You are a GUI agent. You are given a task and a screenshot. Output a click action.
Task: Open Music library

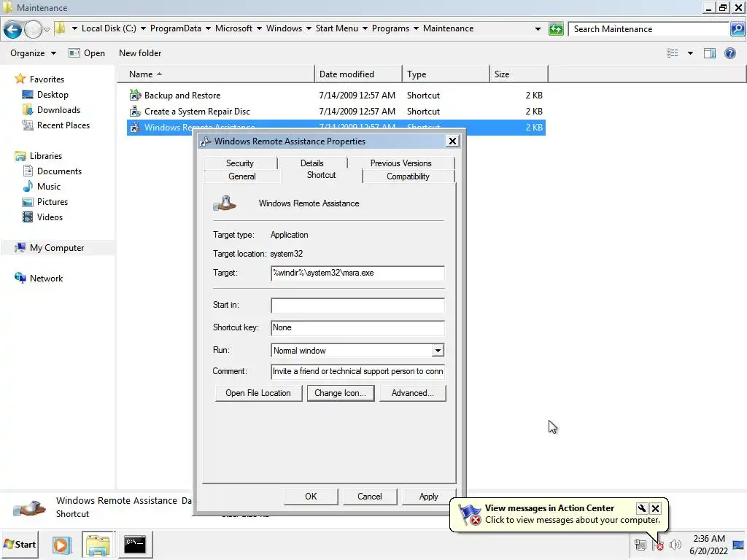click(49, 186)
